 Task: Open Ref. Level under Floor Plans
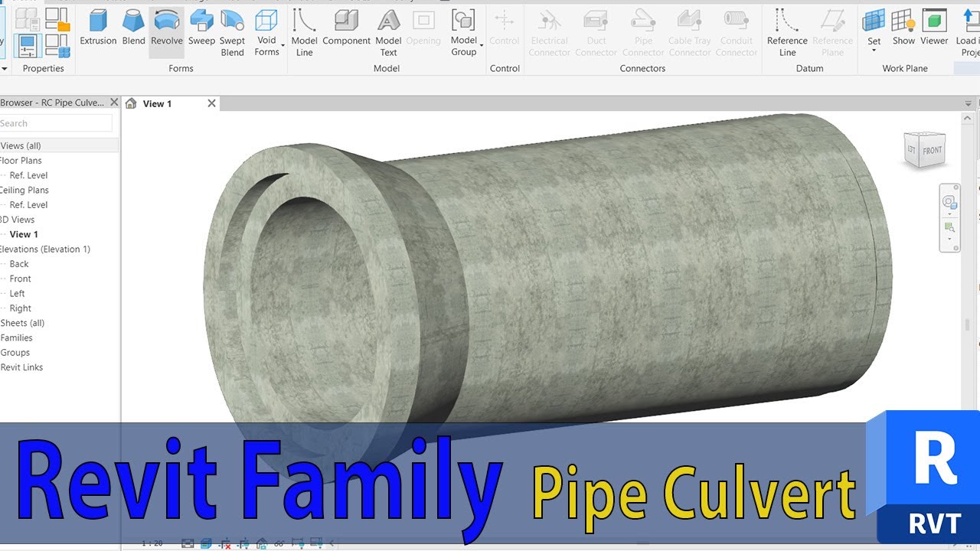(x=28, y=175)
